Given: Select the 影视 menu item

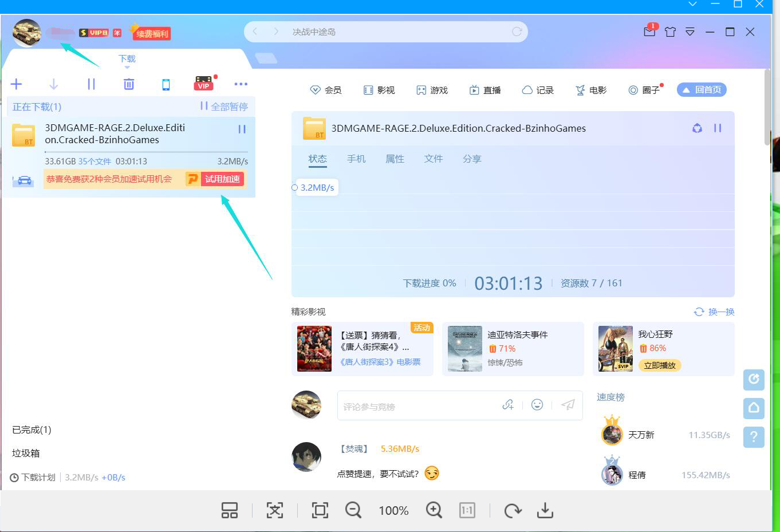Looking at the screenshot, I should 379,90.
